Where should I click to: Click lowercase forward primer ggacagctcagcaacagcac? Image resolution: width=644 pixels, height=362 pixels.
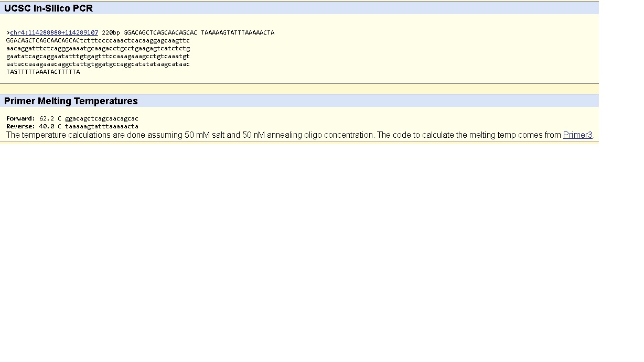102,118
